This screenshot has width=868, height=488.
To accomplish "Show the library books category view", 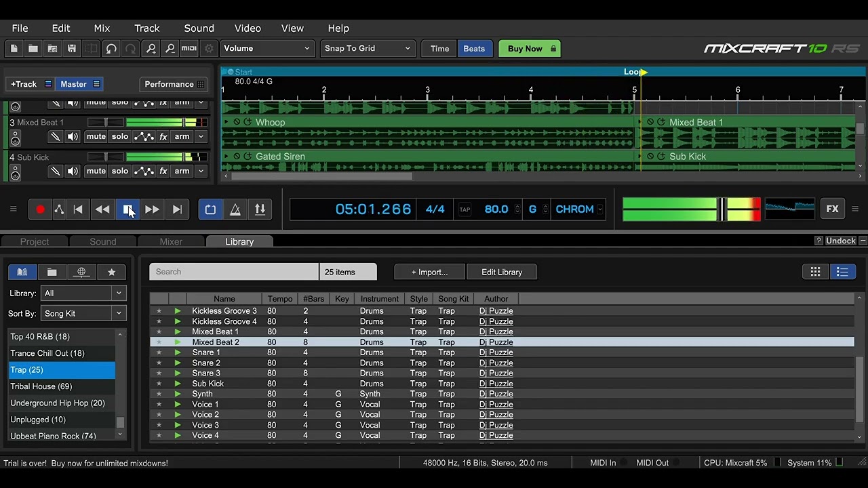I will click(x=22, y=272).
